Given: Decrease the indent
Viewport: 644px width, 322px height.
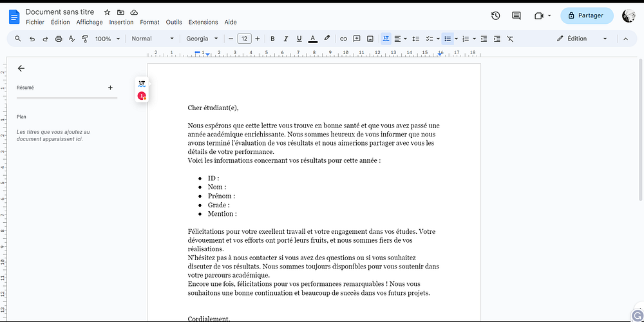Looking at the screenshot, I should click(x=484, y=39).
